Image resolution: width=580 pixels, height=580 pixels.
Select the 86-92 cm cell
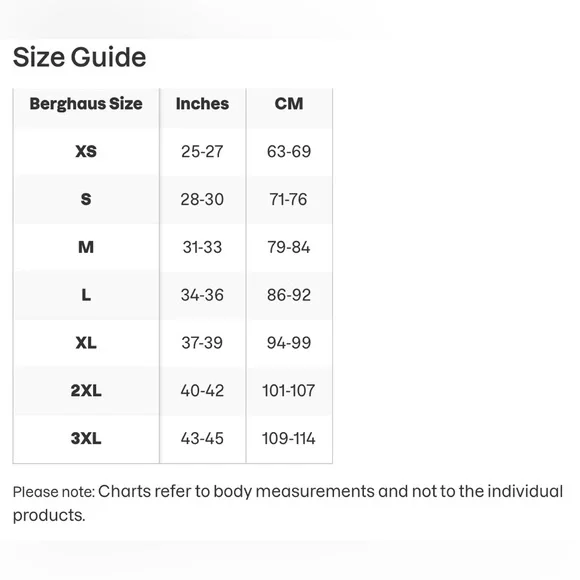pyautogui.click(x=289, y=295)
